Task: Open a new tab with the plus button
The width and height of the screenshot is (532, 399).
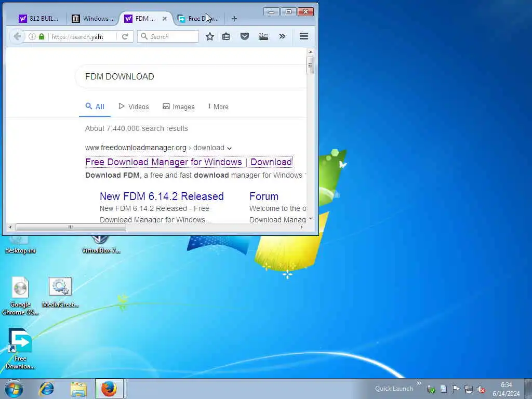Action: click(x=234, y=19)
